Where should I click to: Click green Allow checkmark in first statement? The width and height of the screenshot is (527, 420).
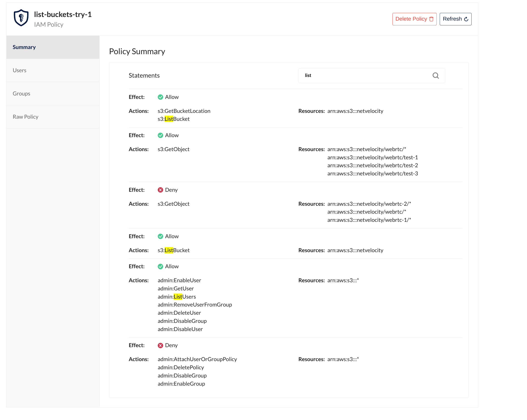coord(160,97)
